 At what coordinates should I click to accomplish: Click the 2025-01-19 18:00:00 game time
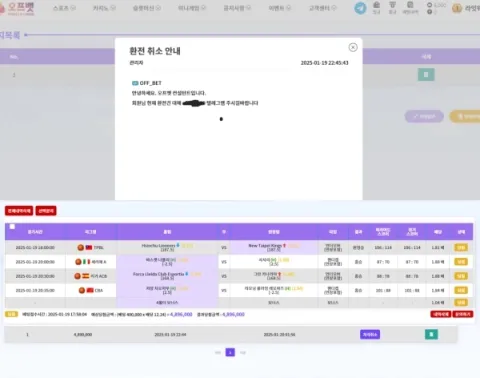35,248
